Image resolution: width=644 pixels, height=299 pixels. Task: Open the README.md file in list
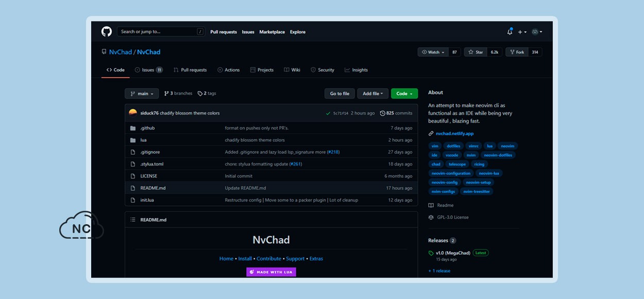[153, 188]
